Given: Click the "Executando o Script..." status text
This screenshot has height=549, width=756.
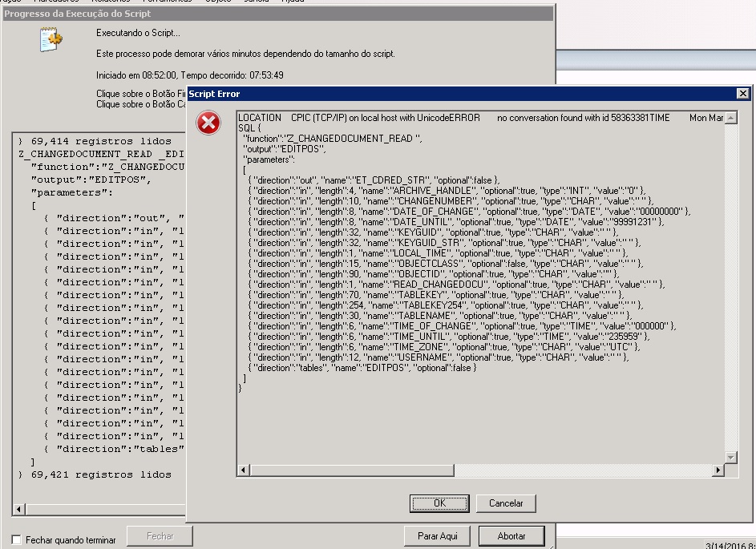Looking at the screenshot, I should tap(138, 33).
